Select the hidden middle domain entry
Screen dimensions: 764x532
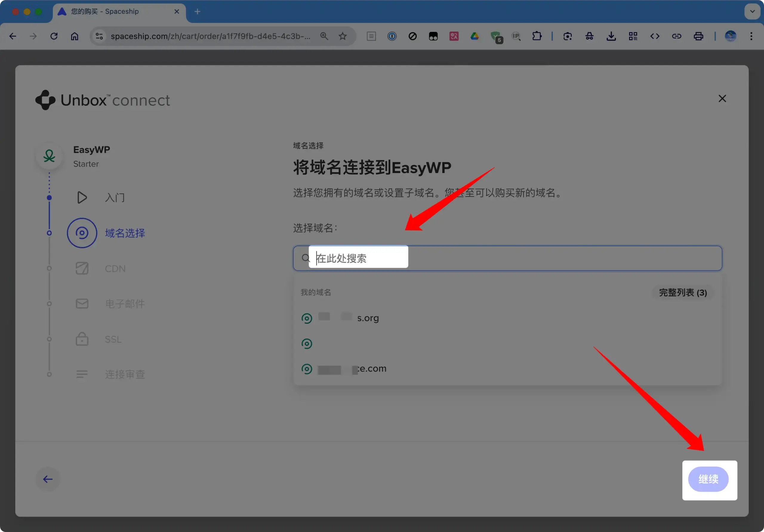point(507,343)
